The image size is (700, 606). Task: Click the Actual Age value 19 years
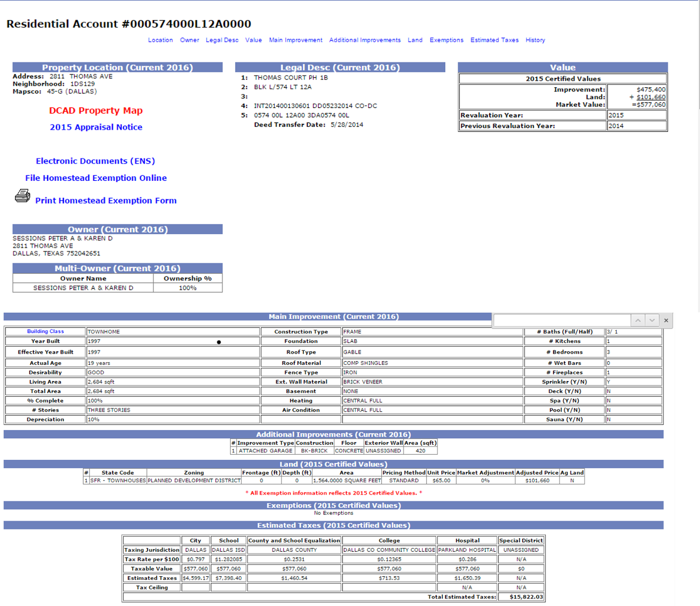click(99, 363)
